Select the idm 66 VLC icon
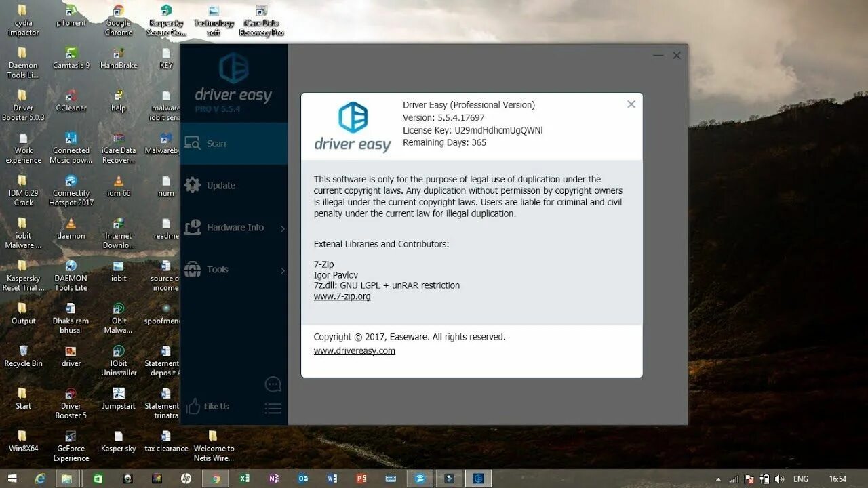The width and height of the screenshot is (868, 488). pos(119,186)
